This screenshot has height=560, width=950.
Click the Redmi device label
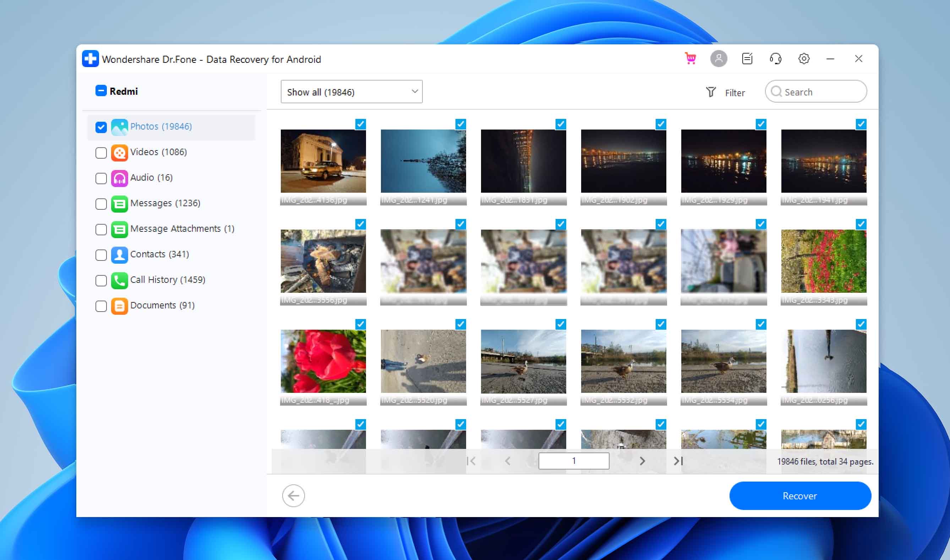point(124,91)
